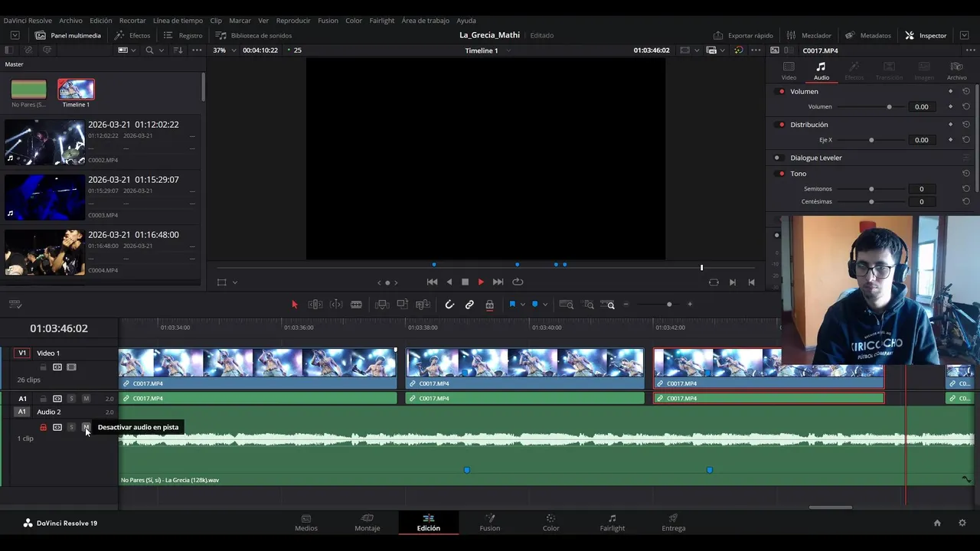Add keyframe to Distribución
Image resolution: width=980 pixels, height=551 pixels.
(x=950, y=125)
